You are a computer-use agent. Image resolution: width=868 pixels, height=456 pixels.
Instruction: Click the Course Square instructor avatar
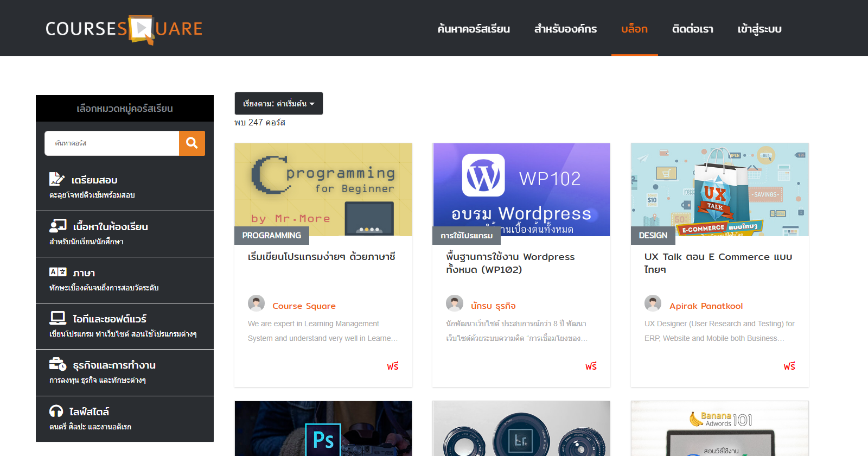[x=257, y=303]
